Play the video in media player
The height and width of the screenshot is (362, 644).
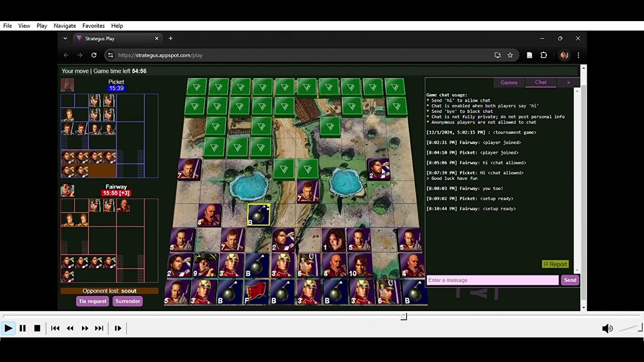[8, 328]
